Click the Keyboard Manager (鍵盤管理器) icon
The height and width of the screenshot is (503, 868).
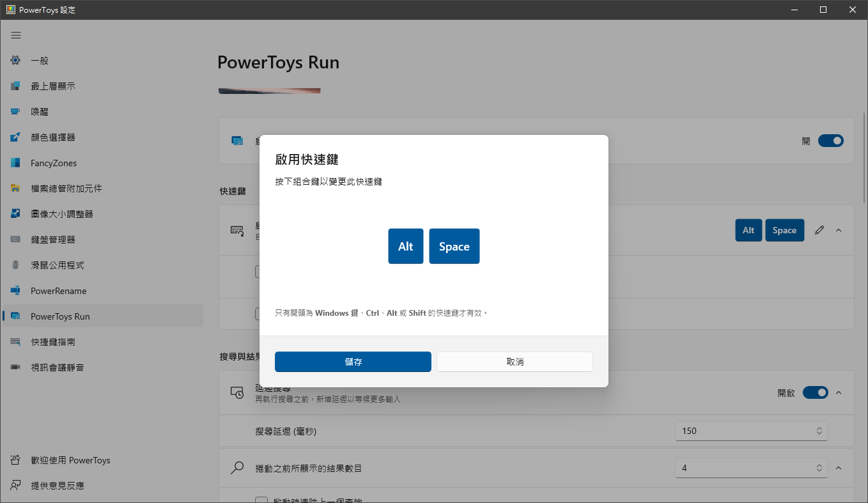pos(15,240)
